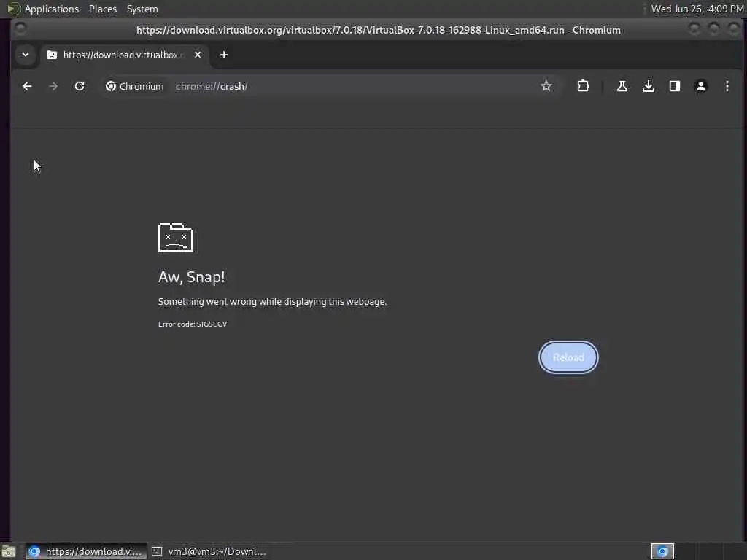Show the downloads tray icon
The height and width of the screenshot is (560, 747).
649,86
